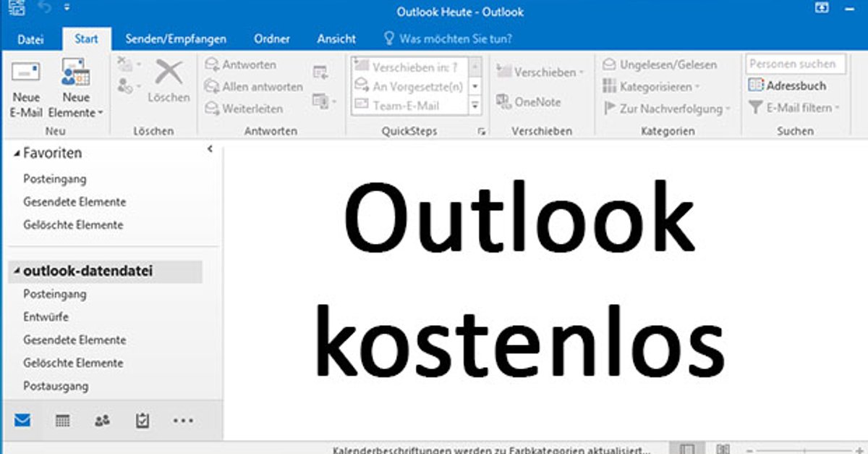Open Gesendete Elemente under outlook-datendatei

(75, 340)
